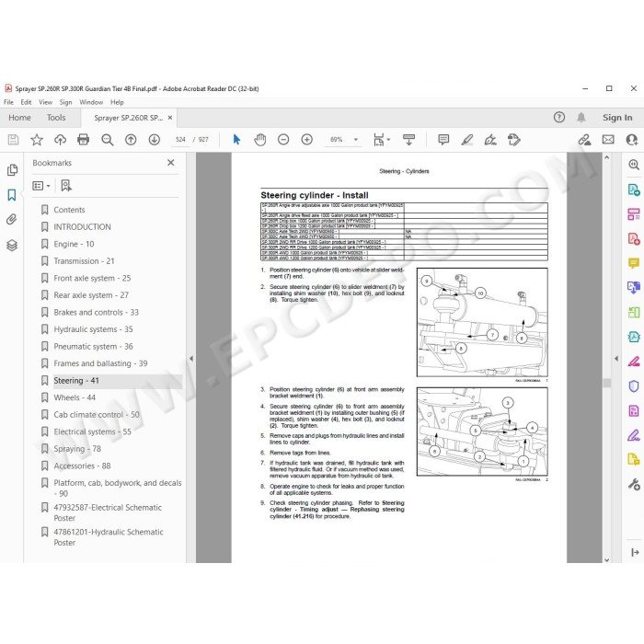Screen dimensions: 644x644
Task: Click the page number input field
Action: 180,140
